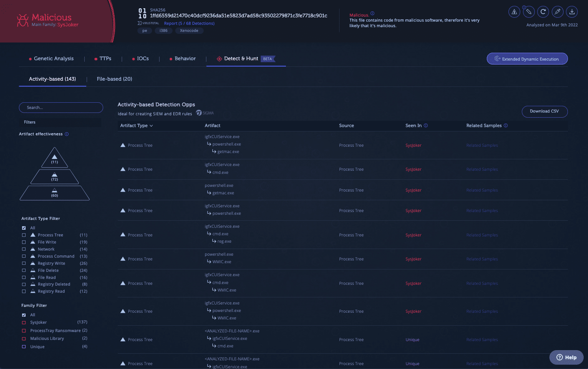Click info icon next to Artifact effectiveness
The width and height of the screenshot is (588, 369).
point(67,134)
